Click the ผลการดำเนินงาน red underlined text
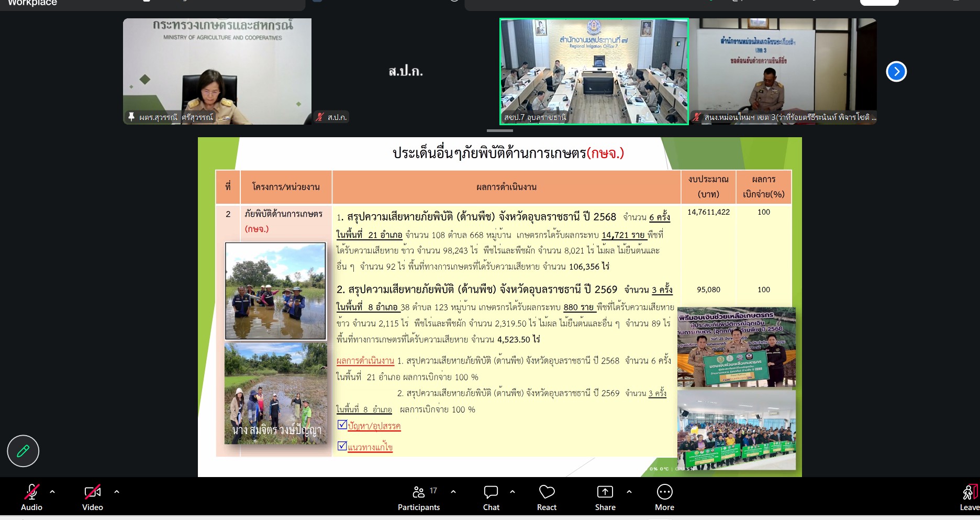 click(365, 361)
